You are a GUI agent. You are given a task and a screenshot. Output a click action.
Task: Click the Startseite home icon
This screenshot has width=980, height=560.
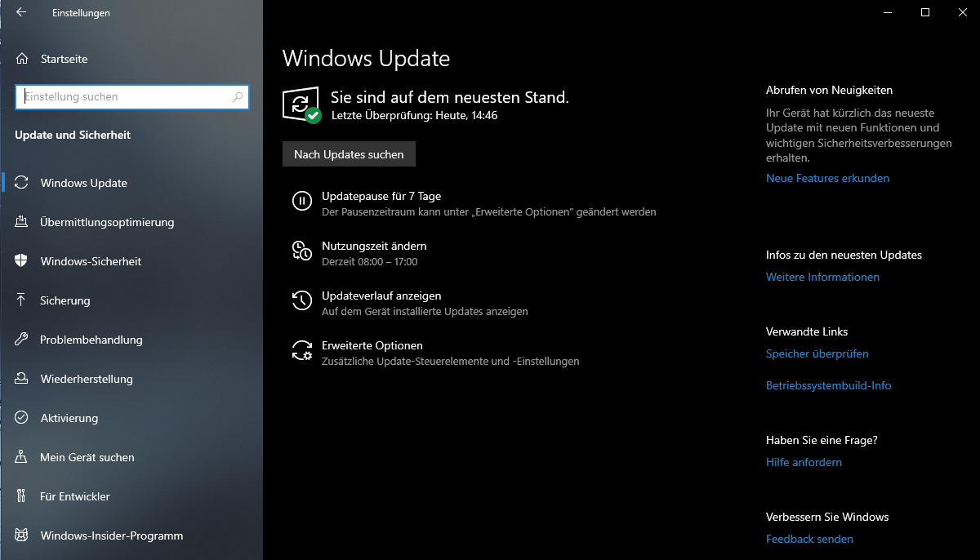[22, 59]
